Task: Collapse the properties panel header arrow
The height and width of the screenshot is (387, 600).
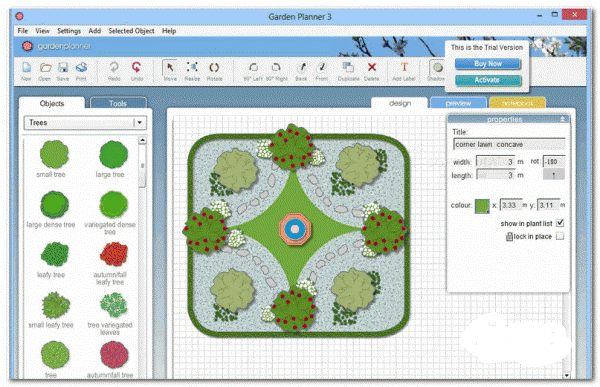Action: coord(562,119)
